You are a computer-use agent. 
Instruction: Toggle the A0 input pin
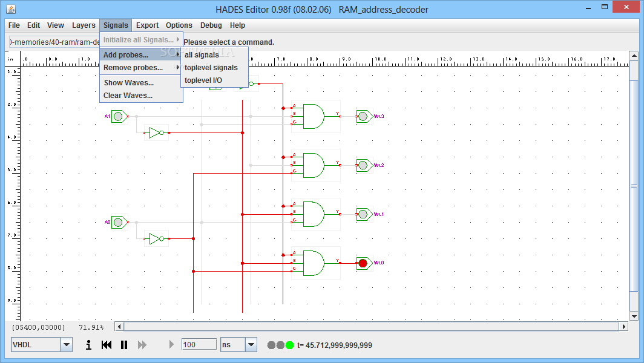pos(119,223)
